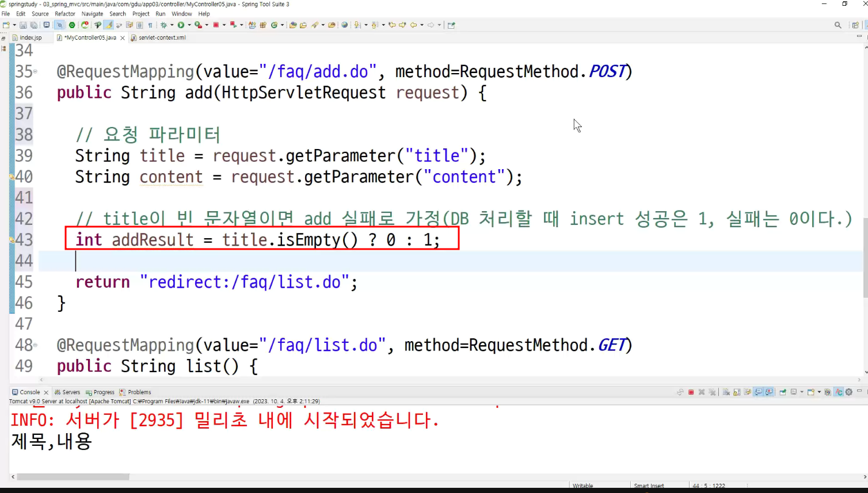Click the Pin Editor icon
This screenshot has height=493, width=868.
click(451, 25)
